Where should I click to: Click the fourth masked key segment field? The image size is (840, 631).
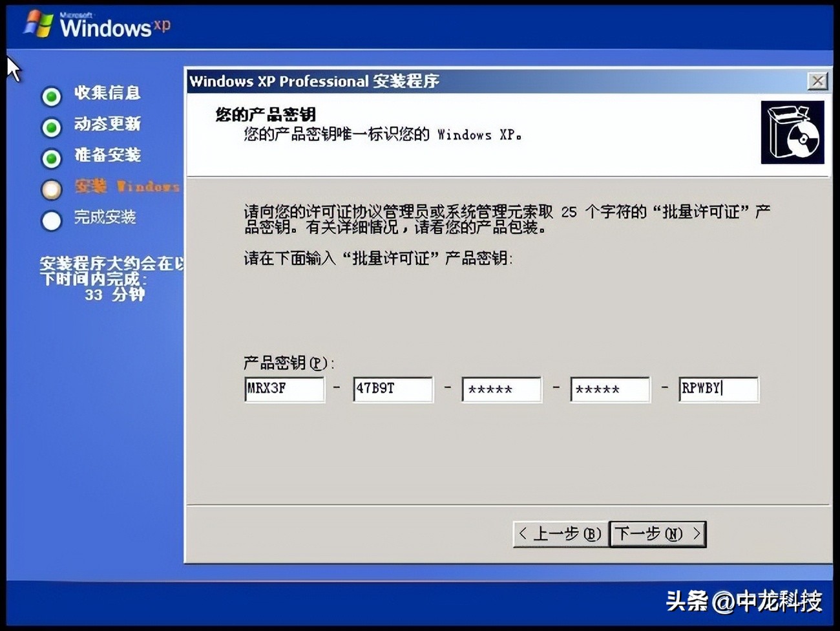pyautogui.click(x=610, y=389)
